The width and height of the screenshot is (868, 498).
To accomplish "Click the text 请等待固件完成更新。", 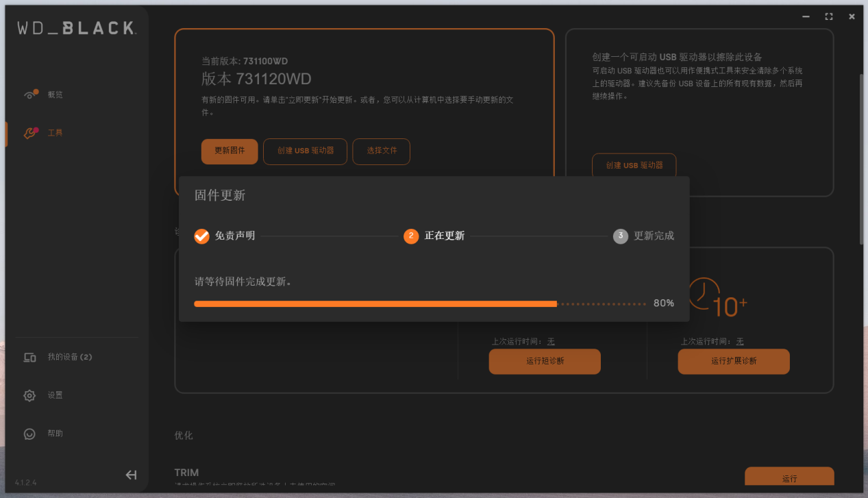I will point(243,282).
